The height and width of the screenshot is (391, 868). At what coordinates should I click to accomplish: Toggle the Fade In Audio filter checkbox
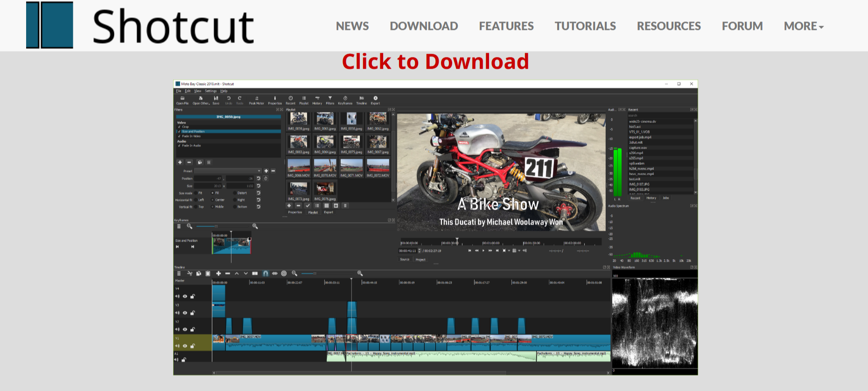point(179,145)
